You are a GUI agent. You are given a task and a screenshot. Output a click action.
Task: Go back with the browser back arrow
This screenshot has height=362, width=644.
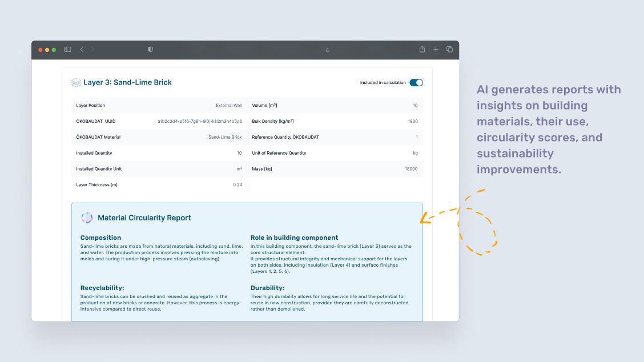[x=82, y=49]
